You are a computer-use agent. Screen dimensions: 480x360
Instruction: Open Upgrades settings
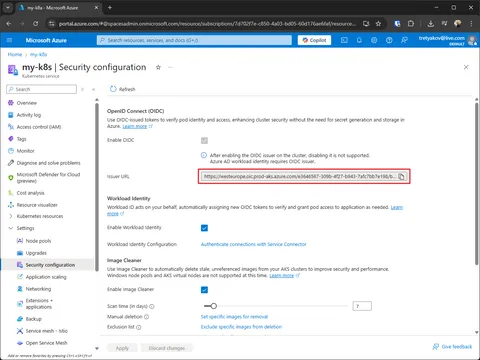pos(36,253)
